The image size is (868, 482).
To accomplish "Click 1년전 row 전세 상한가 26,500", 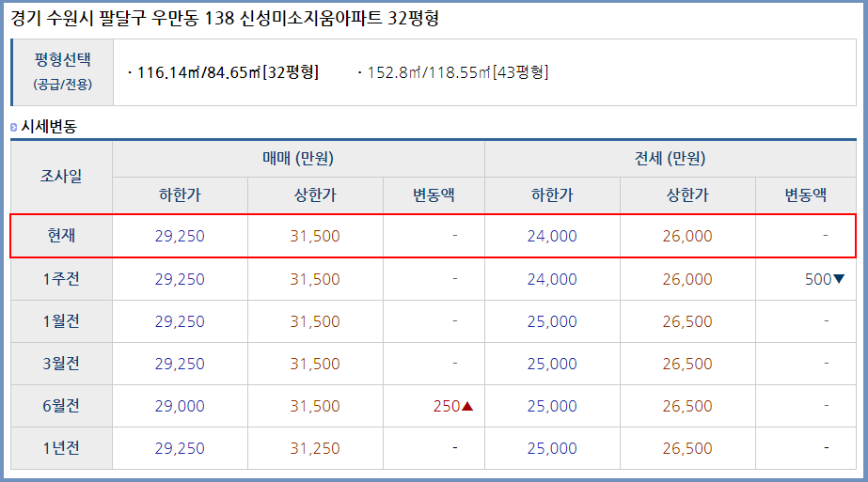I will (687, 449).
